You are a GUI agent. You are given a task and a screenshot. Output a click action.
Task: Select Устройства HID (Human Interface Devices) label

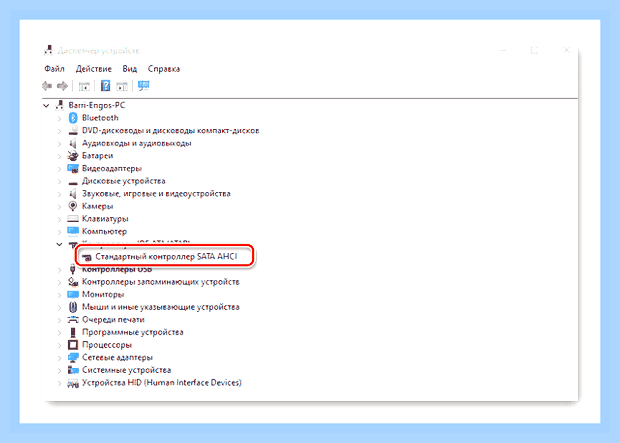162,383
